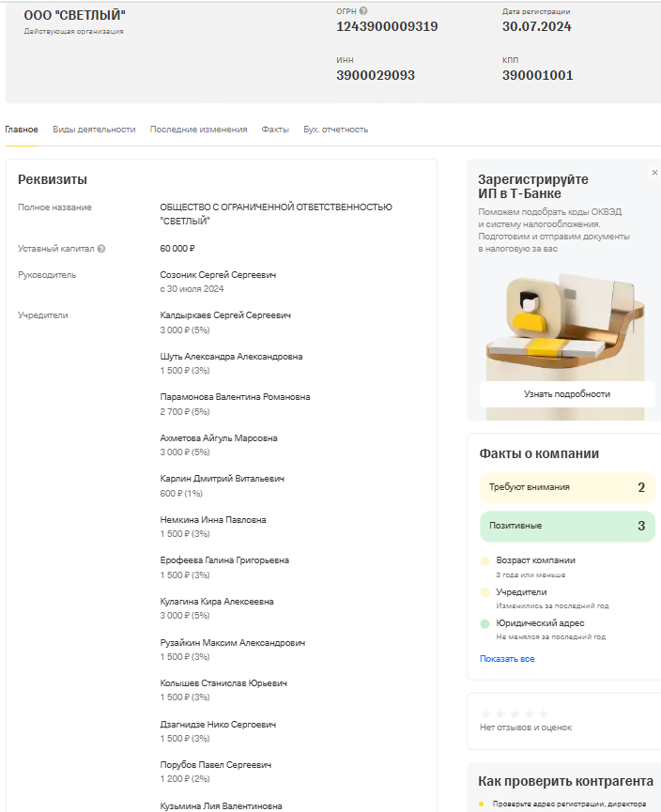
Task: Select the Факты tab
Action: tap(275, 130)
